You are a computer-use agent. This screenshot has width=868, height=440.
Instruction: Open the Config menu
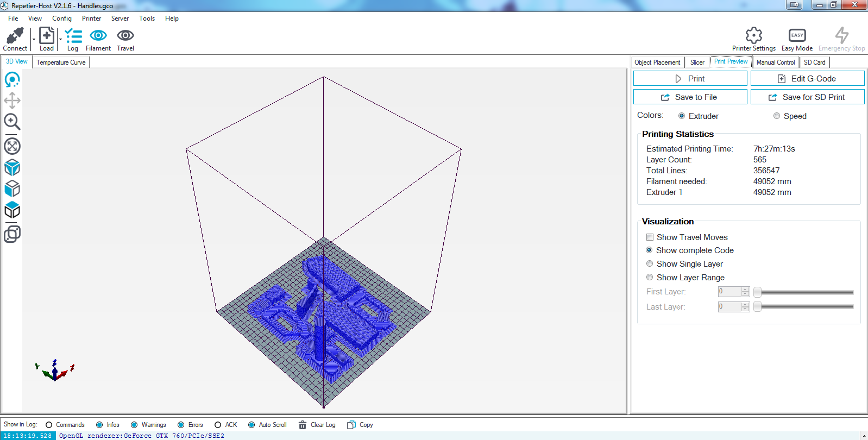(62, 18)
